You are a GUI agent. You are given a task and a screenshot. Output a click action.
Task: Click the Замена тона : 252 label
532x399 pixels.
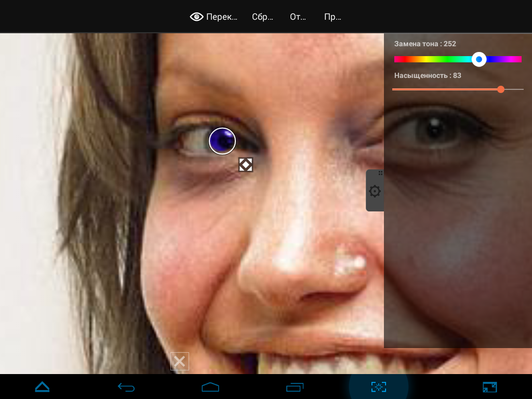click(x=425, y=44)
